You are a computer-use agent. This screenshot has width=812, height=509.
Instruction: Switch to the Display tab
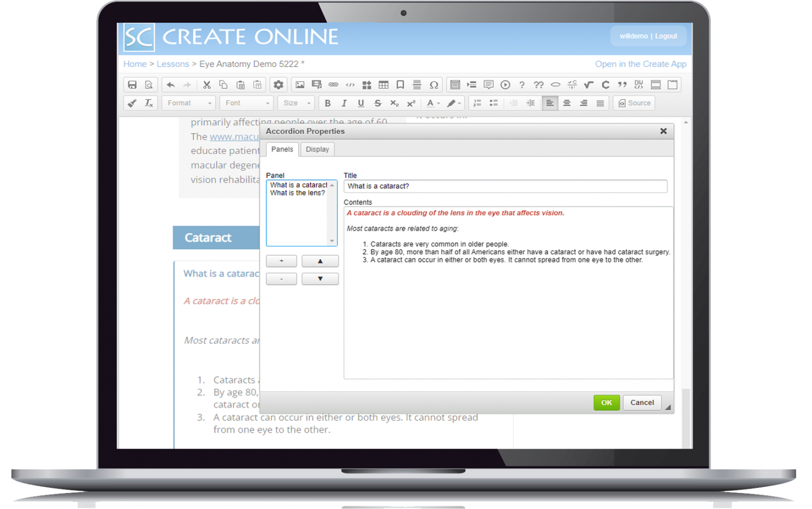[x=317, y=150]
